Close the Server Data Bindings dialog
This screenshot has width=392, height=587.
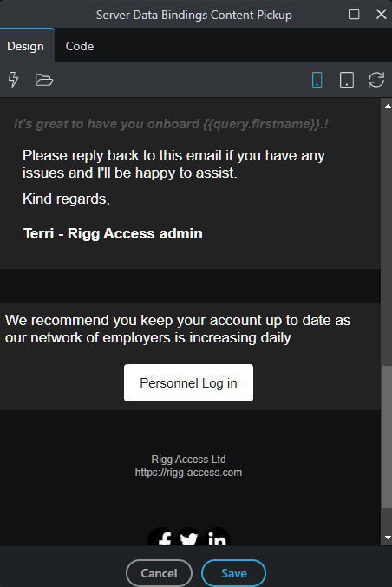381,14
